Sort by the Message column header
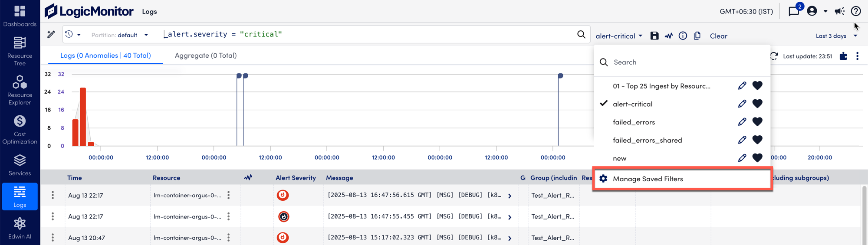 [339, 177]
